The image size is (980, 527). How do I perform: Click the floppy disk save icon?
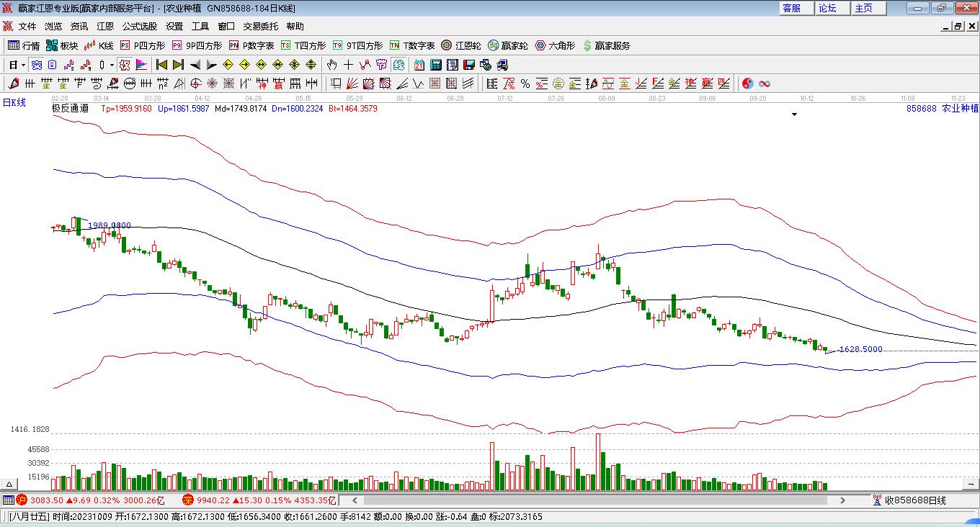[x=468, y=65]
